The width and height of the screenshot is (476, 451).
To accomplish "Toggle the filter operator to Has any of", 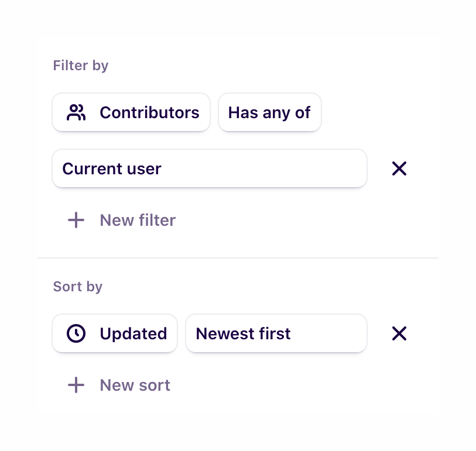I will click(269, 112).
